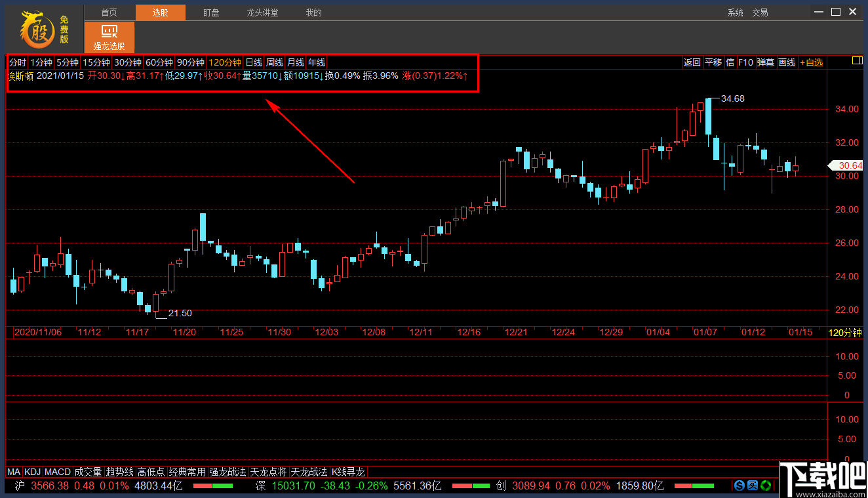Open F10 company information
The height and width of the screenshot is (498, 868).
click(745, 62)
